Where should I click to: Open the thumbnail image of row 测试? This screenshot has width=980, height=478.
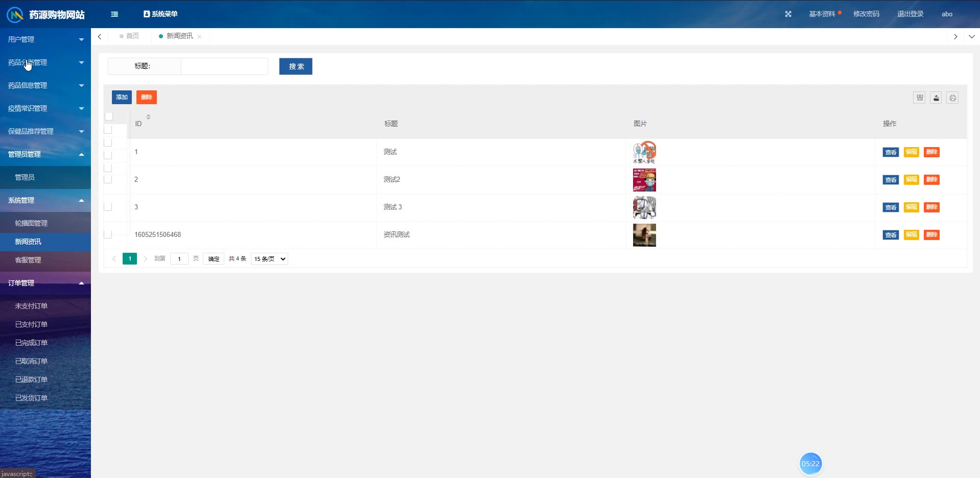point(644,152)
